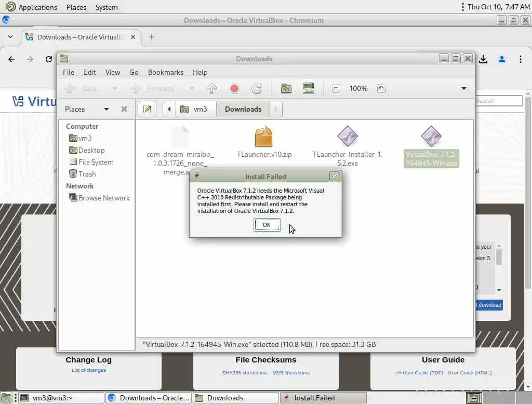Open the Places panel menu
The height and width of the screenshot is (404, 532).
[76, 7]
